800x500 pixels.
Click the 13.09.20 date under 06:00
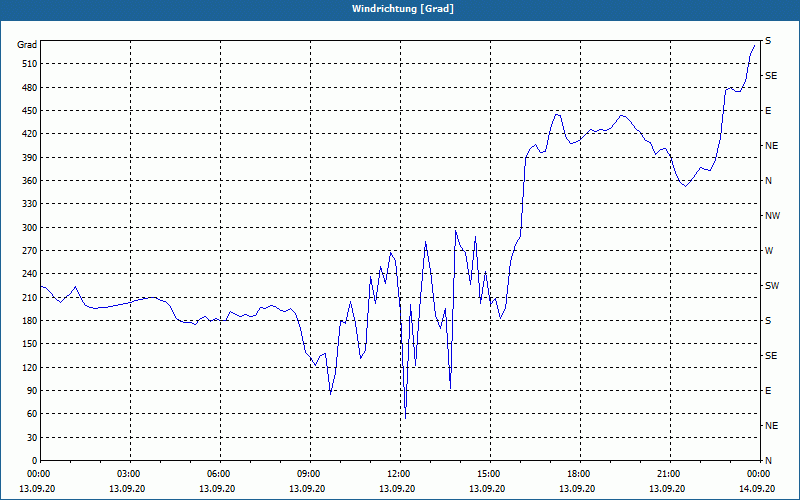pos(217,488)
